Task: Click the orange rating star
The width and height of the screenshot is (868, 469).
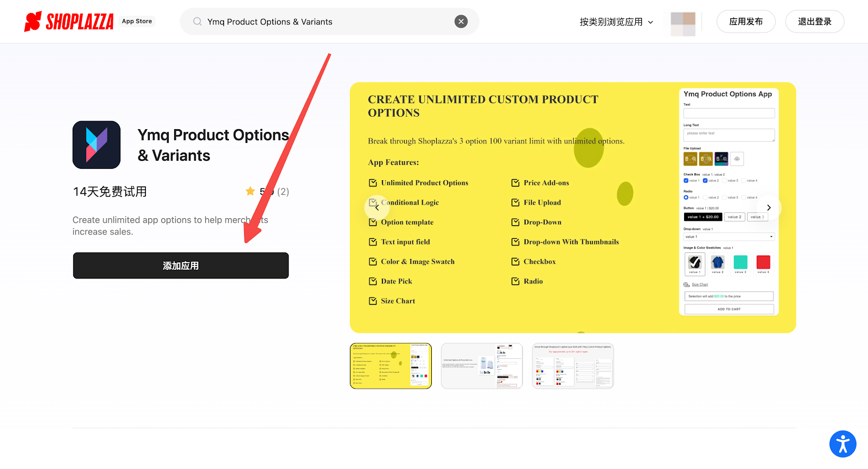Action: (250, 191)
